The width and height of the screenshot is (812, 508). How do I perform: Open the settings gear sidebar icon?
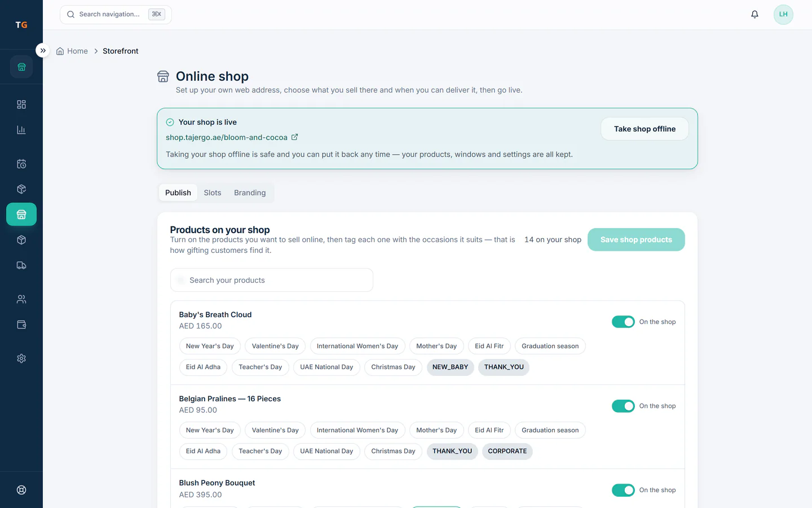(21, 358)
